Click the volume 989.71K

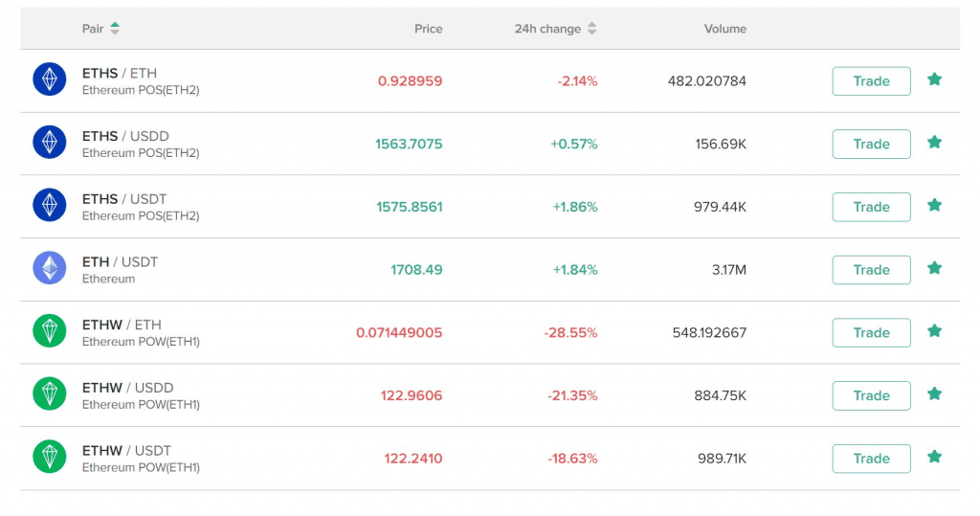point(722,459)
